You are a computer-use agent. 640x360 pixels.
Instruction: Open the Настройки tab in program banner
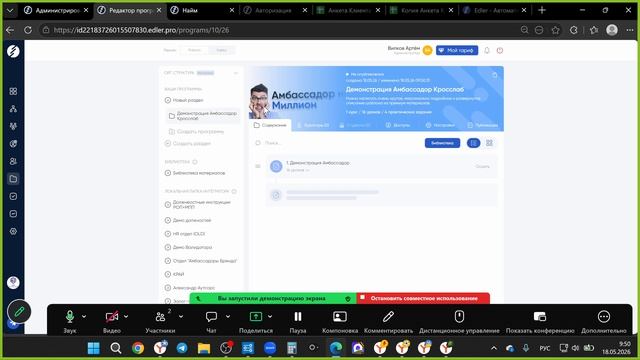coord(440,125)
